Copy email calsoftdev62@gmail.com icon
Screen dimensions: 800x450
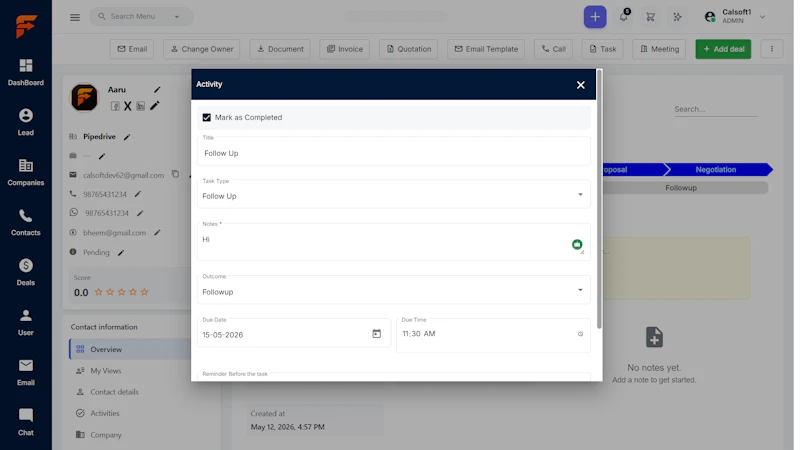176,174
